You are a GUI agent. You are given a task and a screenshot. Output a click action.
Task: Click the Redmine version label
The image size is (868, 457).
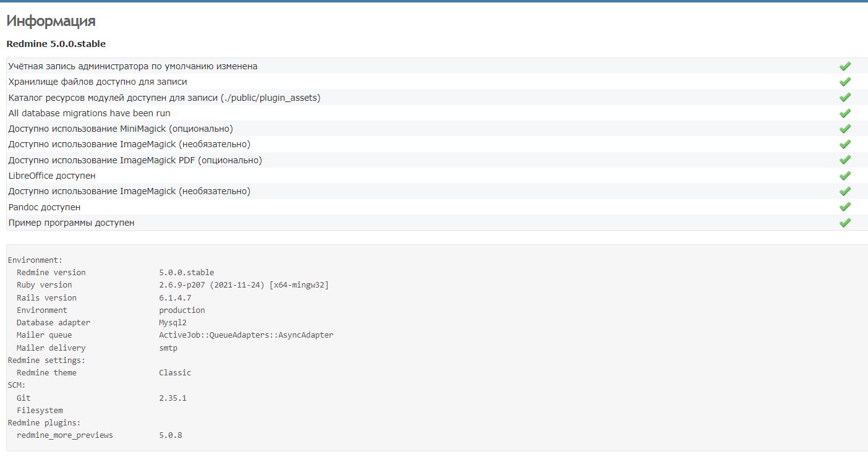tap(51, 273)
